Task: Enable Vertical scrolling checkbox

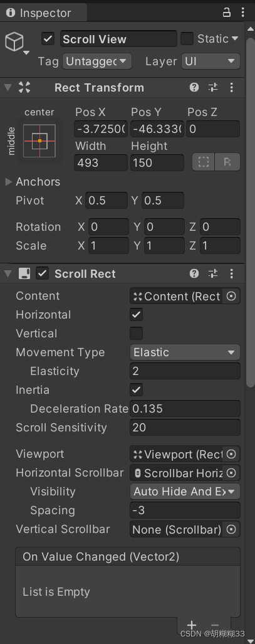Action: (x=137, y=334)
